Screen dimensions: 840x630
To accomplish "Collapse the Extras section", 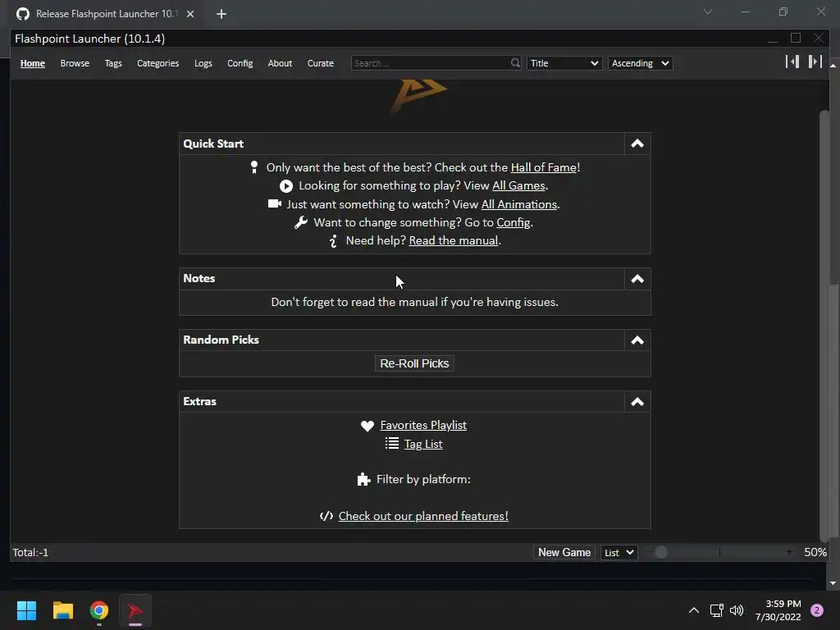I will click(637, 402).
